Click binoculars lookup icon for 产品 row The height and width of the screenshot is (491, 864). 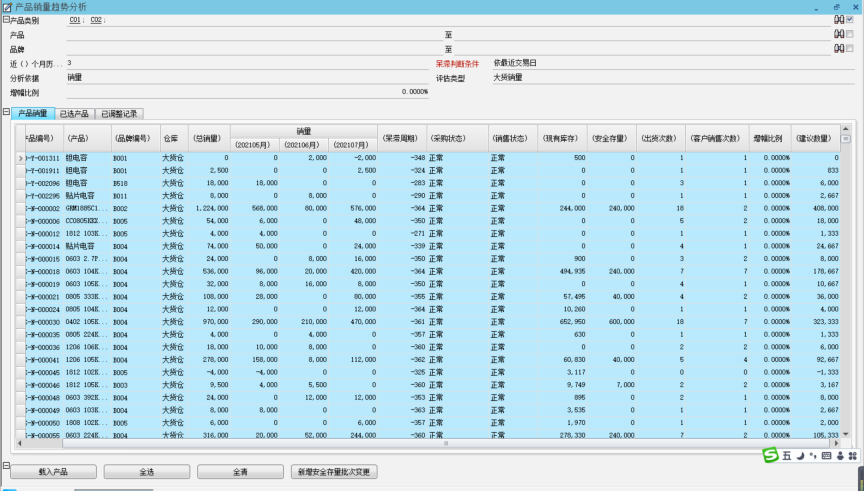[x=838, y=34]
